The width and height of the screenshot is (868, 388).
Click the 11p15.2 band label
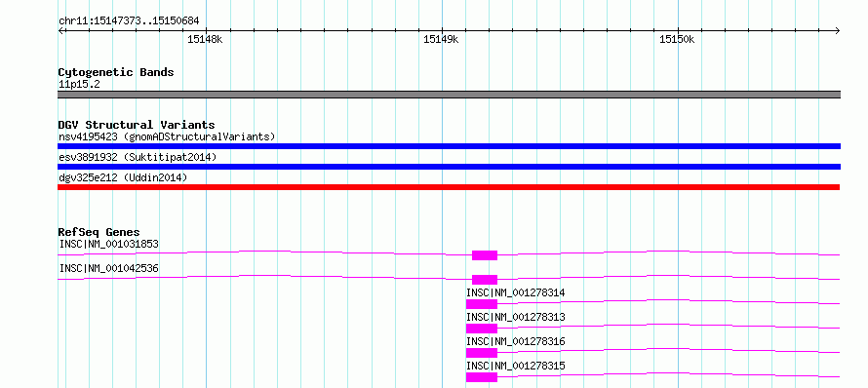(79, 85)
